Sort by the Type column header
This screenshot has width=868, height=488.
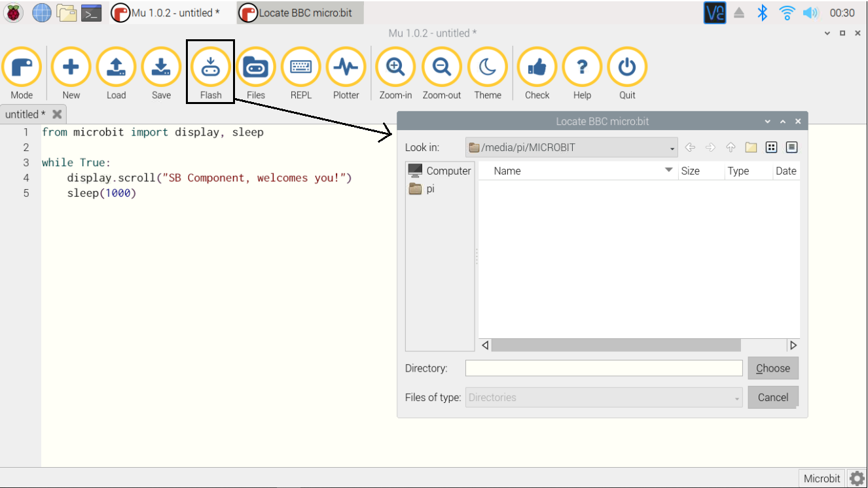tap(748, 171)
